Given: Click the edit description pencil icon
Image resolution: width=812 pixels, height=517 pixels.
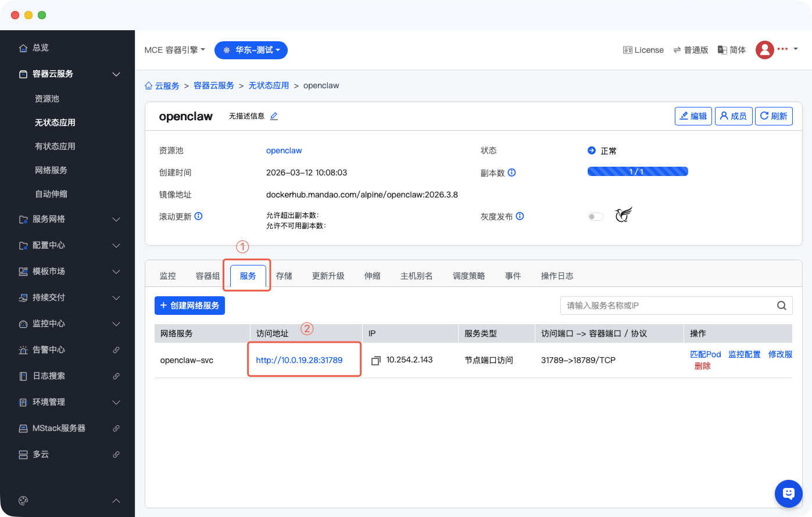Looking at the screenshot, I should [274, 116].
